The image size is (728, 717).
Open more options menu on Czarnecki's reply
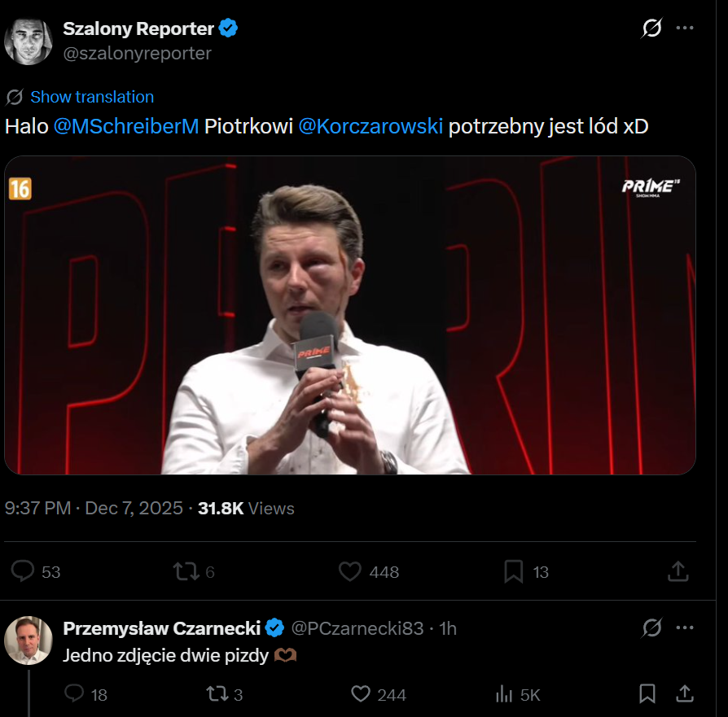coord(685,628)
